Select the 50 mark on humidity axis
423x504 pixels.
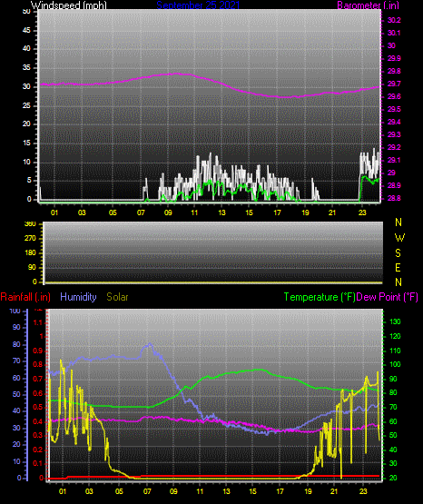pos(16,394)
